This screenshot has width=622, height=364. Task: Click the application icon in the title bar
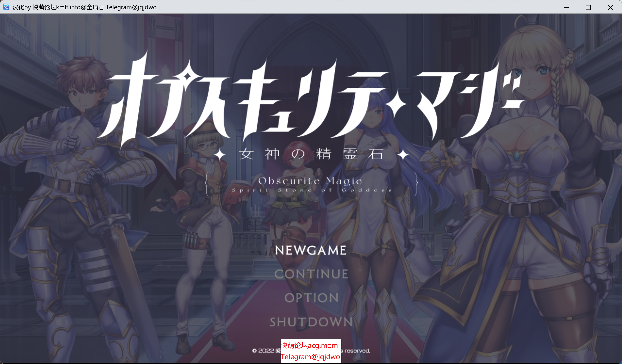(x=6, y=7)
